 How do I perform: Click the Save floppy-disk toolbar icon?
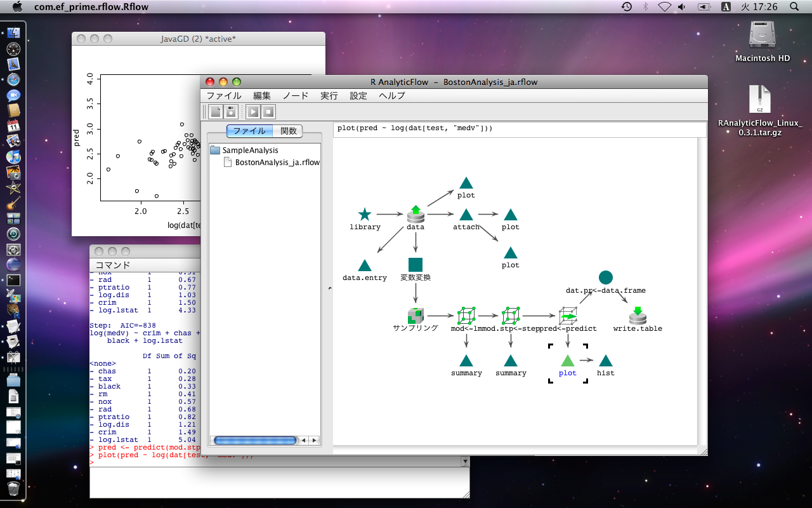click(x=231, y=112)
